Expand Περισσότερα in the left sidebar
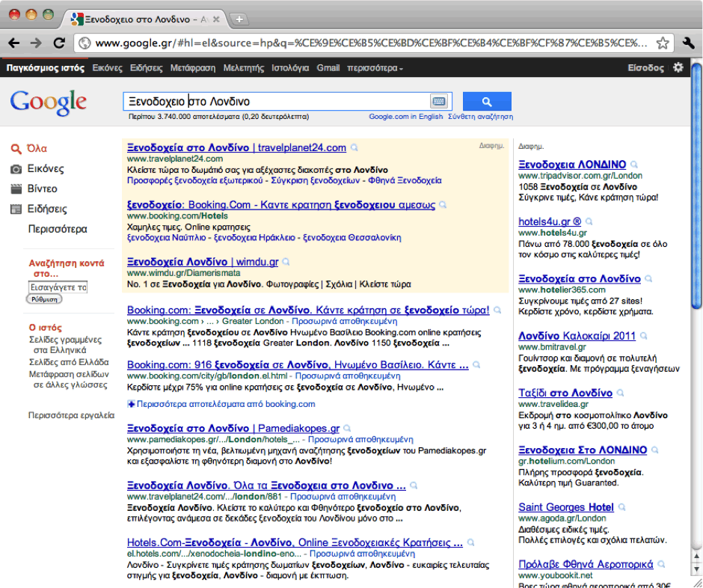Image resolution: width=703 pixels, height=588 pixels. (x=58, y=229)
